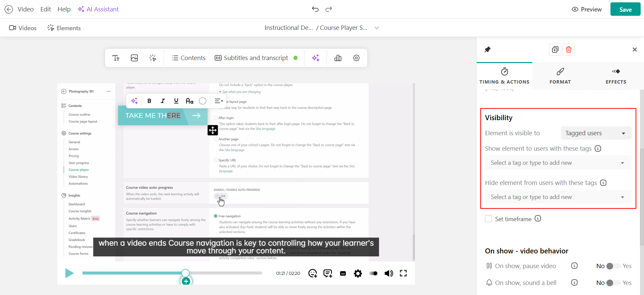Open Subtitles and transcript

click(x=256, y=58)
